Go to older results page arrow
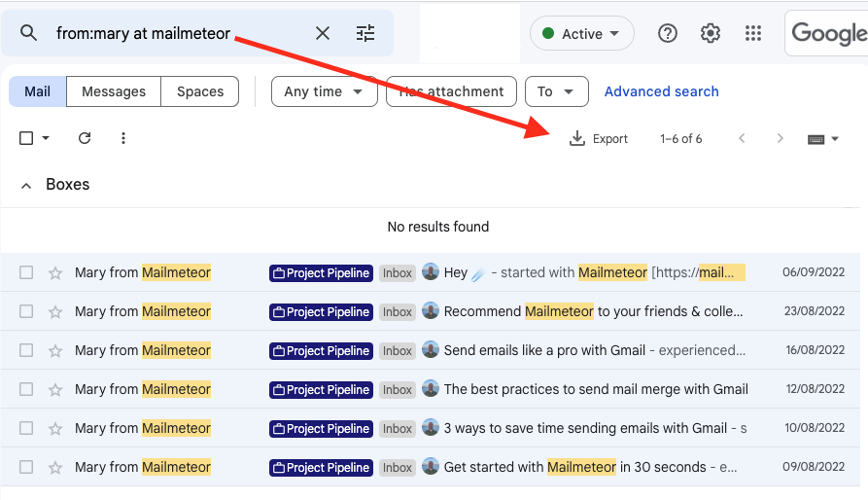This screenshot has height=500, width=868. [x=780, y=138]
